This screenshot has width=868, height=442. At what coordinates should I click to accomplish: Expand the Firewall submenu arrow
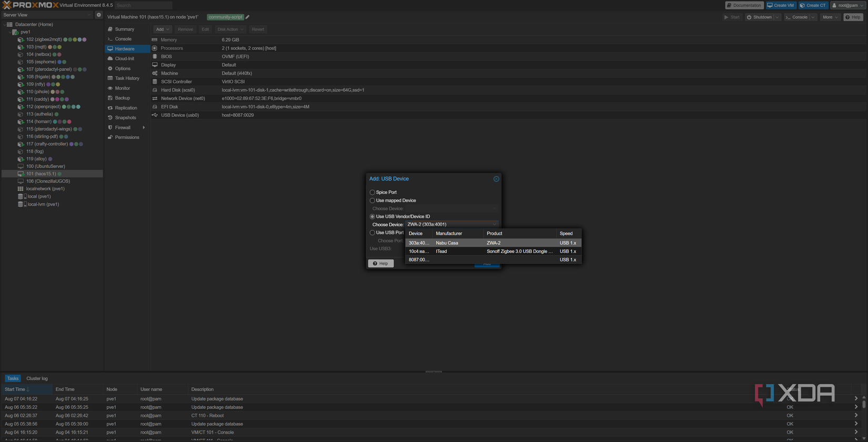pyautogui.click(x=144, y=127)
